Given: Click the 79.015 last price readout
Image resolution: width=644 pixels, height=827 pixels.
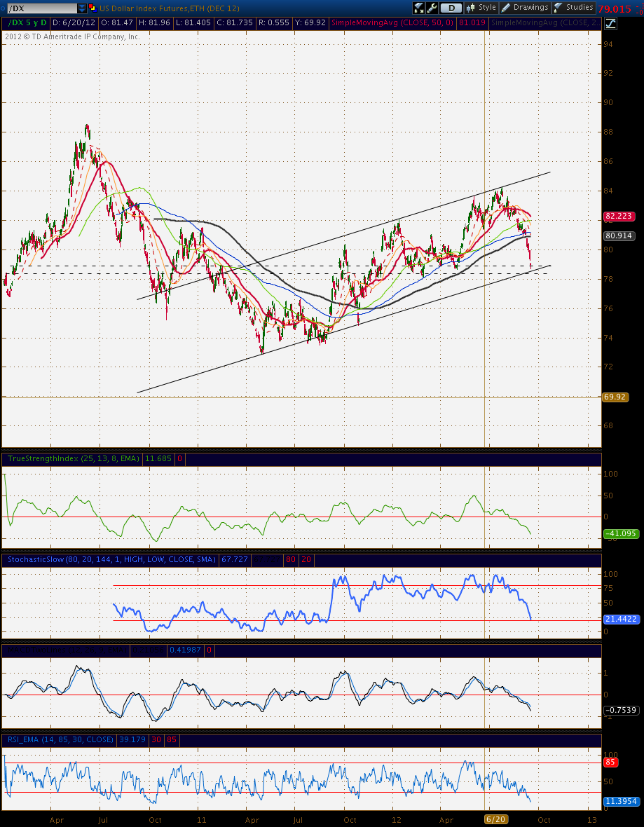Looking at the screenshot, I should point(615,8).
